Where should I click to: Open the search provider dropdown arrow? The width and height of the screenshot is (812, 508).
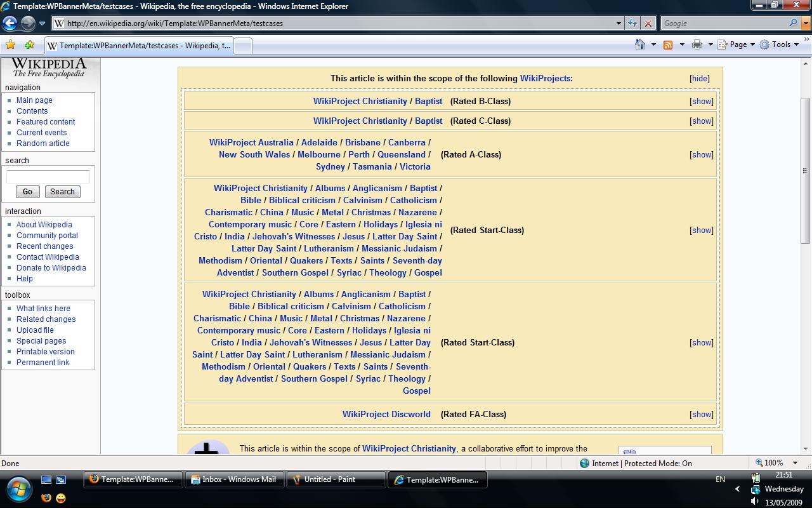pyautogui.click(x=804, y=23)
